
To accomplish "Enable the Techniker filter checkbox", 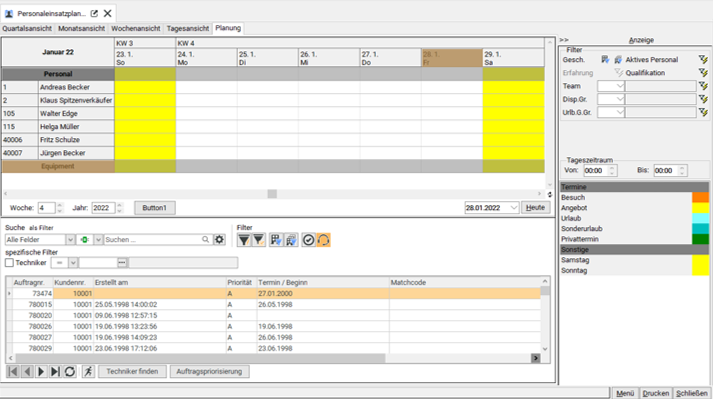I will tap(9, 263).
